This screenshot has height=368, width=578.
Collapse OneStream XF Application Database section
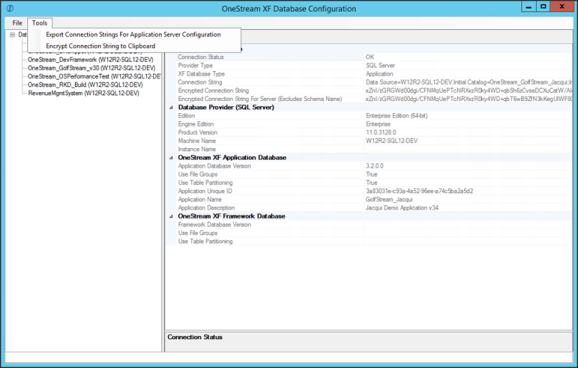[x=171, y=157]
